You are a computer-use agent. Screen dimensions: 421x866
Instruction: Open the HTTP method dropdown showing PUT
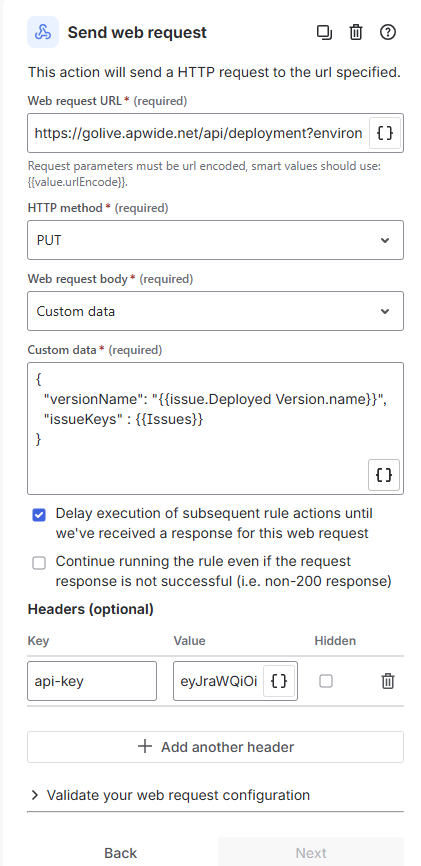pyautogui.click(x=215, y=240)
